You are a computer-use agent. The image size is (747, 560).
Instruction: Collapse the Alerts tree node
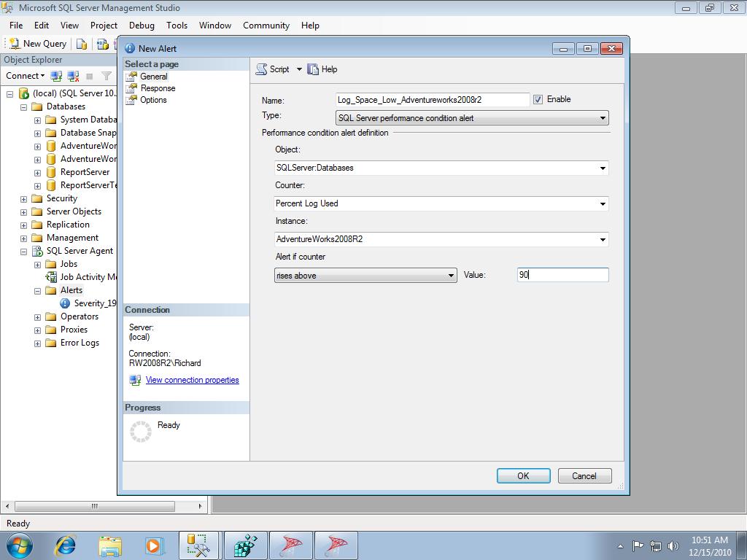pos(37,291)
